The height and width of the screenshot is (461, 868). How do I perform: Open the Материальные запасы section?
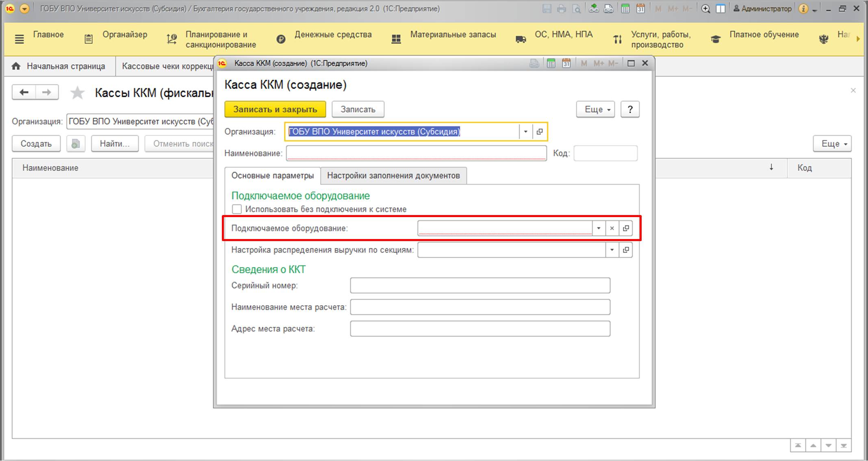[x=453, y=35]
